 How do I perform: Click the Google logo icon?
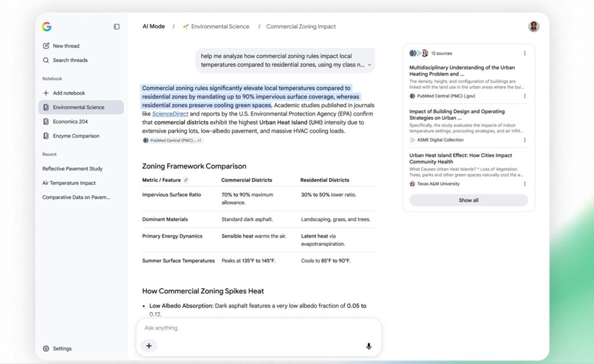click(46, 27)
